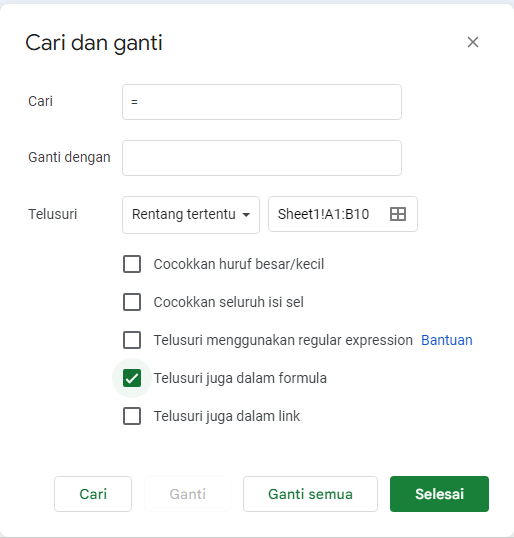Click the Sheet1!A1:B10 range field
514x538 pixels.
pos(343,214)
